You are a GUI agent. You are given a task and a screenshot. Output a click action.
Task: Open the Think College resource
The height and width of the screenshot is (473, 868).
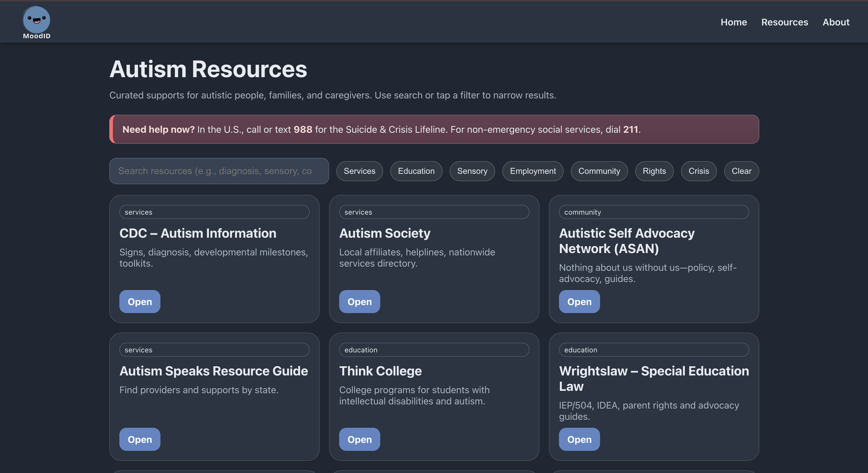click(x=359, y=439)
